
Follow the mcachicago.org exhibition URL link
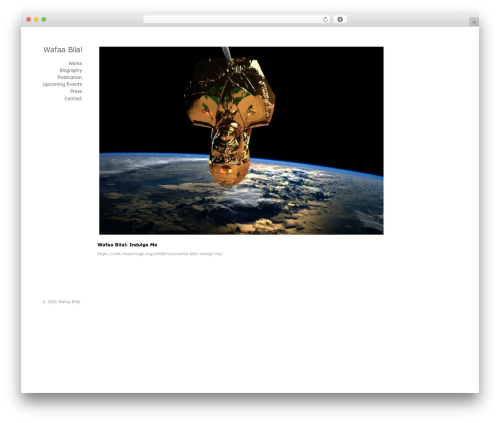click(x=160, y=254)
